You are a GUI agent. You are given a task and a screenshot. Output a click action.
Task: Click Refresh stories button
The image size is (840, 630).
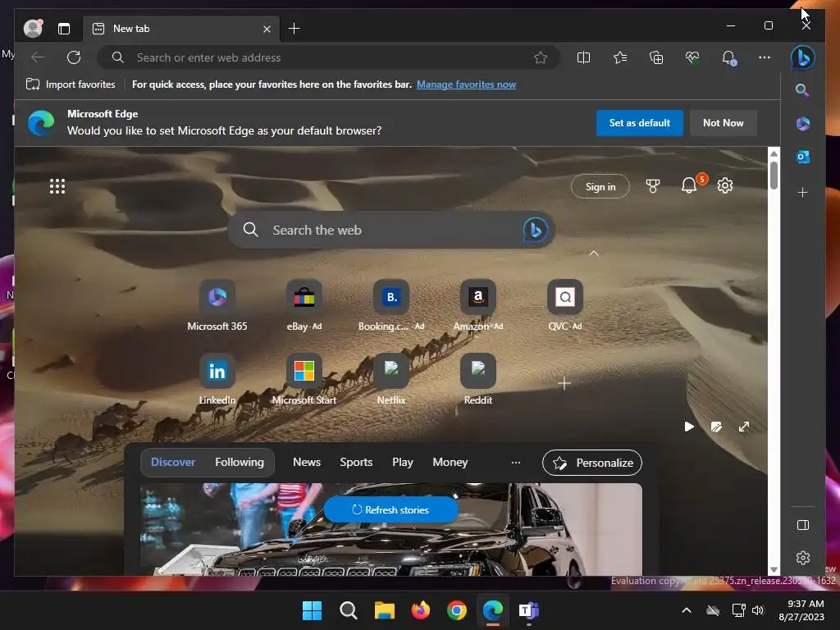(x=390, y=509)
